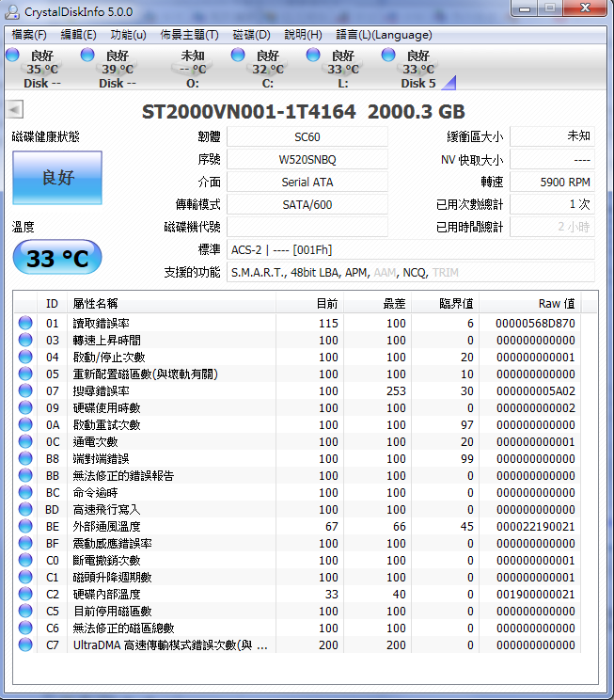Click status icon for BB 無法修正的錯誤報告
The image size is (614, 700).
[x=25, y=475]
